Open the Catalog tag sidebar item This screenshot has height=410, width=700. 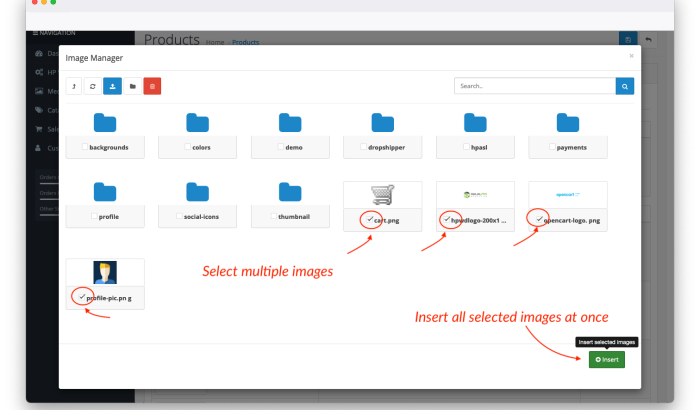[46, 110]
